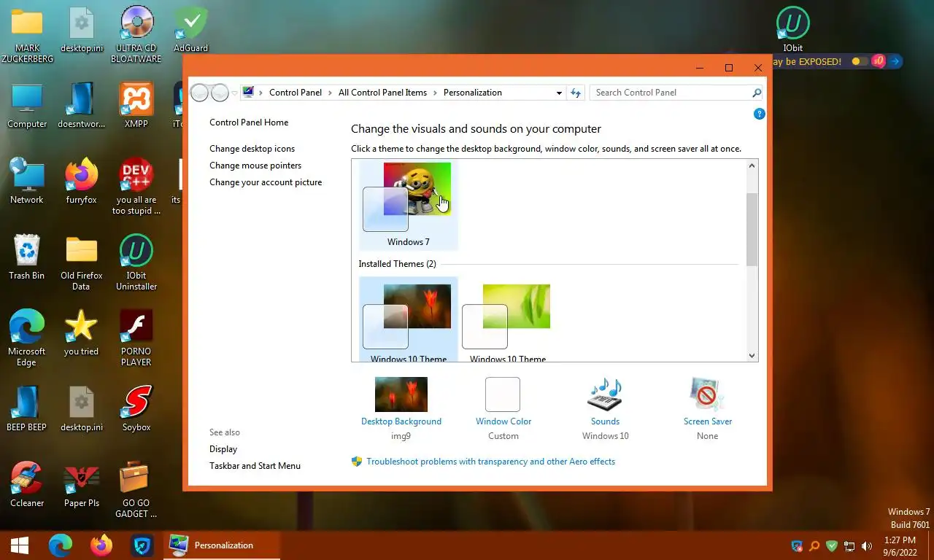This screenshot has width=934, height=560.
Task: Open the Screen Saver settings icon
Action: click(707, 394)
